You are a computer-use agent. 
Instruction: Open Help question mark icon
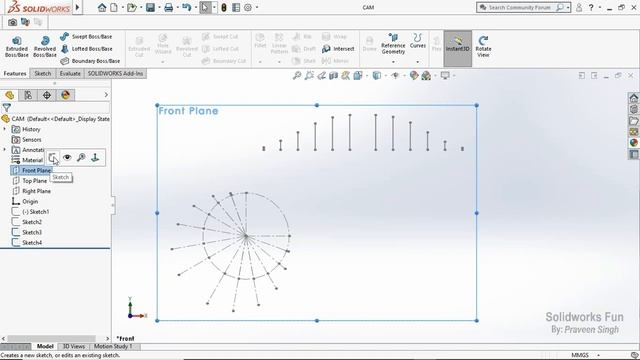point(591,7)
